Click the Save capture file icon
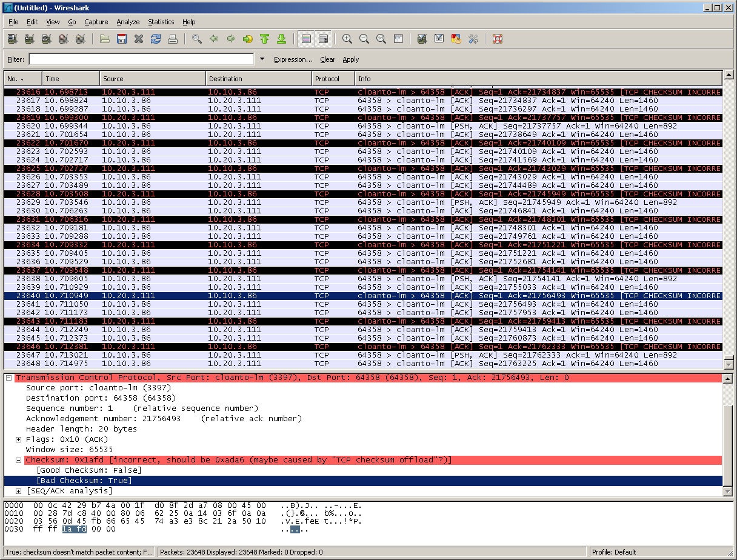The width and height of the screenshot is (737, 560). point(122,39)
